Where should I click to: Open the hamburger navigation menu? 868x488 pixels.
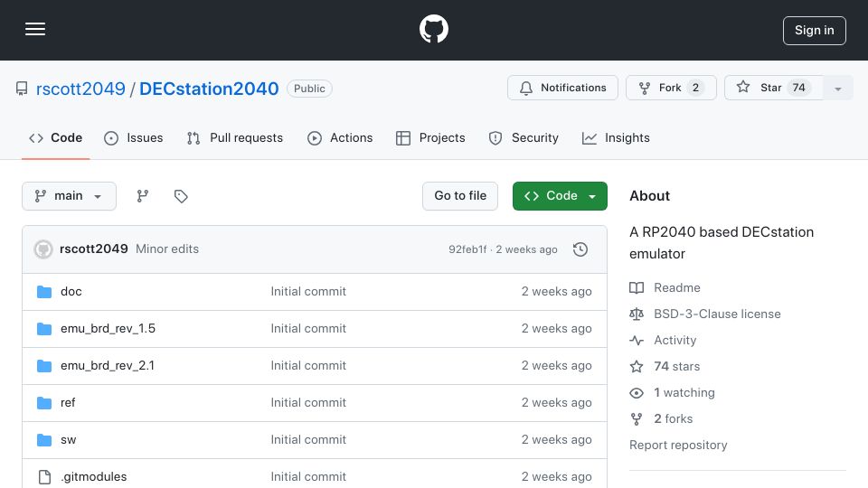click(35, 29)
